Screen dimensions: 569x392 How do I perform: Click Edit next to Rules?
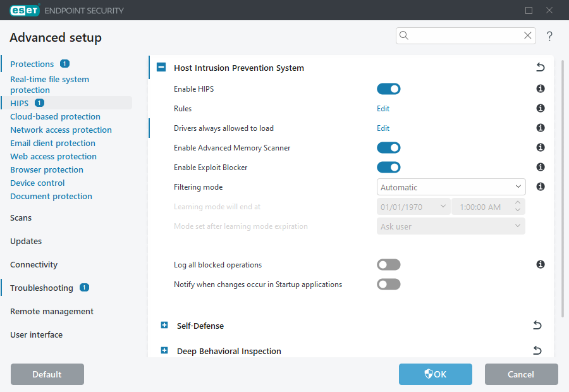(x=382, y=108)
